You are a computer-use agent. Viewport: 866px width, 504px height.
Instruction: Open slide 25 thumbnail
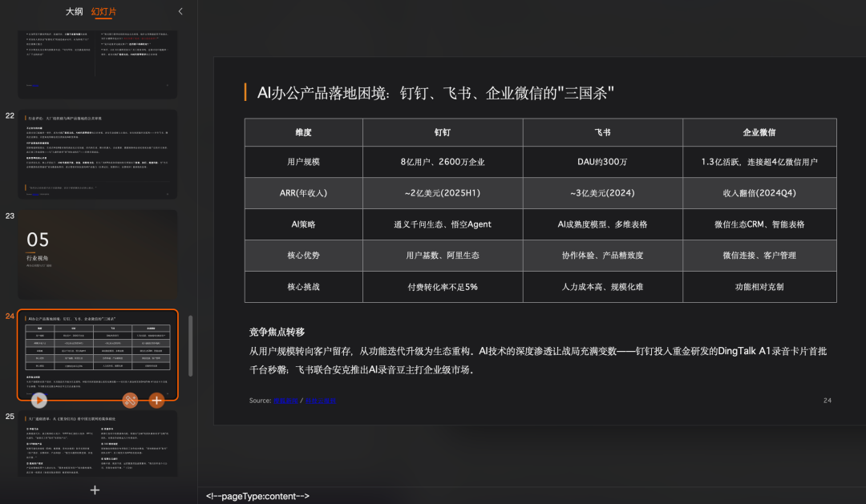coord(98,443)
